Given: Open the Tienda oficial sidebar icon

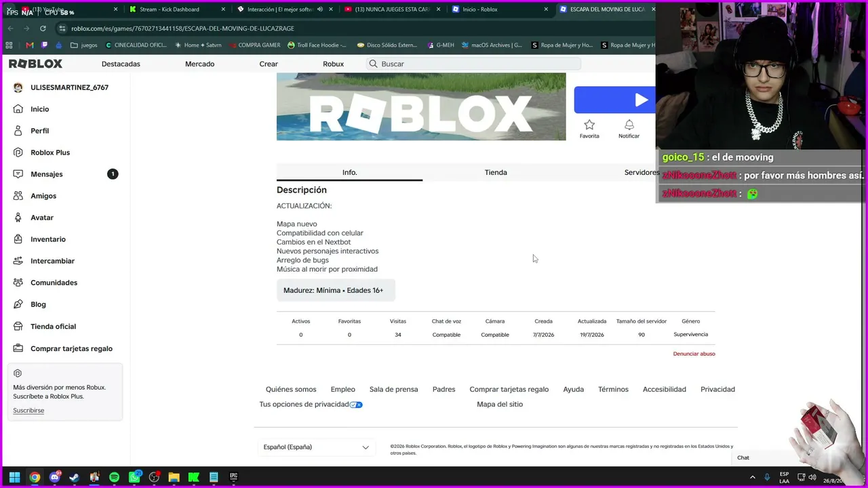Looking at the screenshot, I should tap(18, 326).
